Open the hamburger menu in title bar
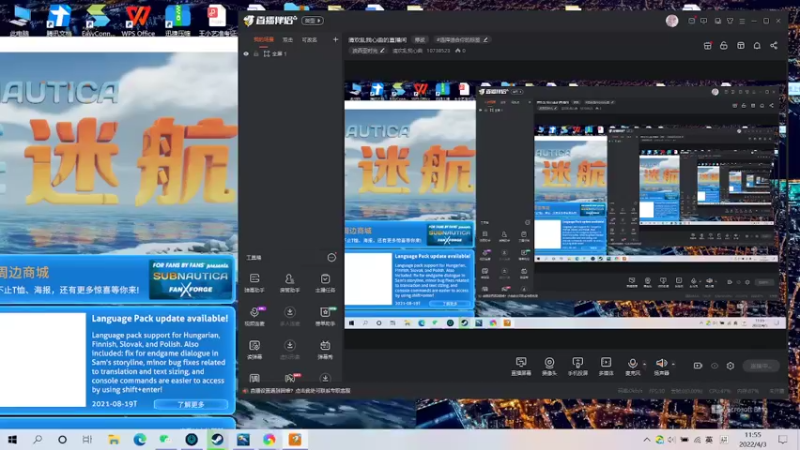 click(x=742, y=21)
